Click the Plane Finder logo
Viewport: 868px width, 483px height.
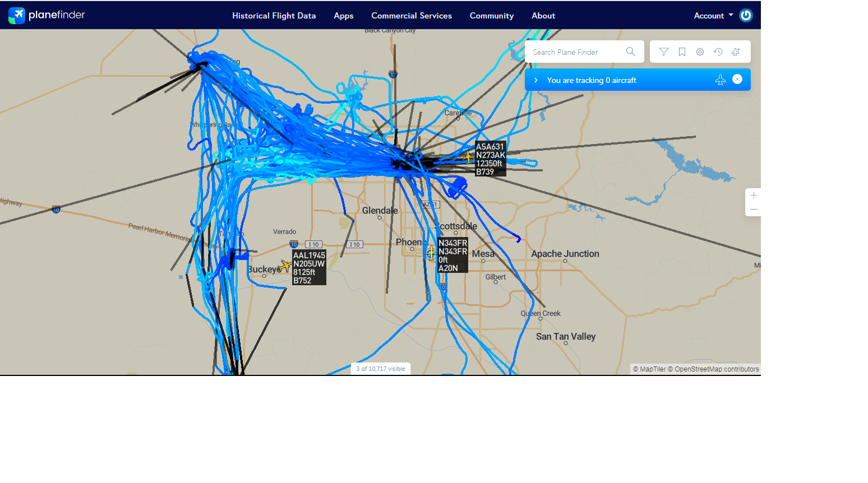point(47,15)
